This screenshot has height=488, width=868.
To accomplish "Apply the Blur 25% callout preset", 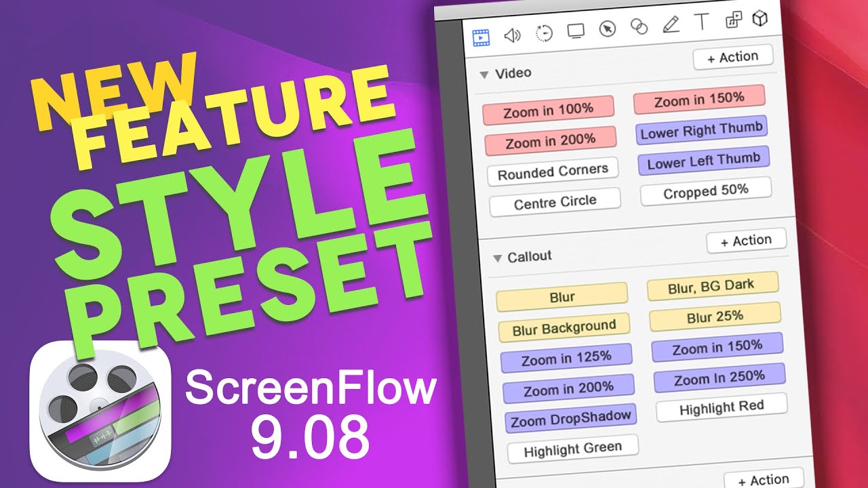I will (x=715, y=317).
